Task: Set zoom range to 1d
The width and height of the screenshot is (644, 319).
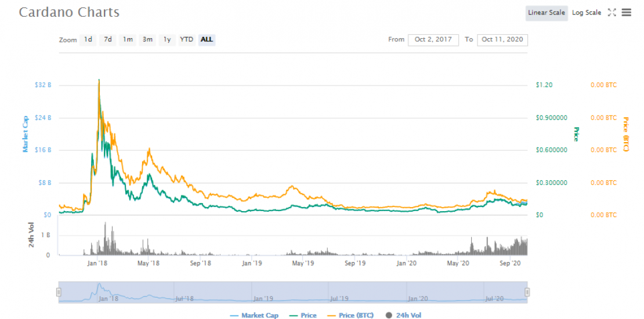Action: click(x=88, y=39)
